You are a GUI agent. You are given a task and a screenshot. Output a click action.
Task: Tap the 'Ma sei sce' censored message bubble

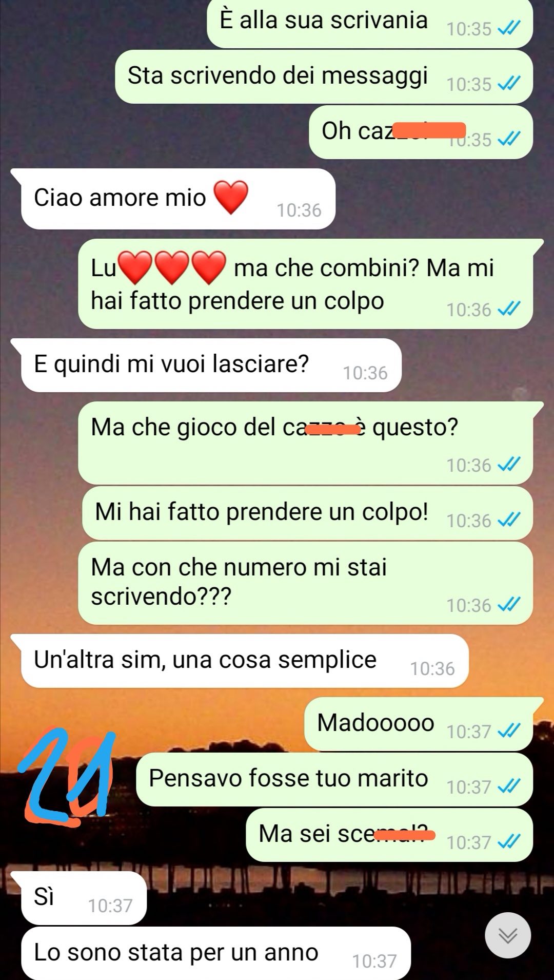point(389,835)
